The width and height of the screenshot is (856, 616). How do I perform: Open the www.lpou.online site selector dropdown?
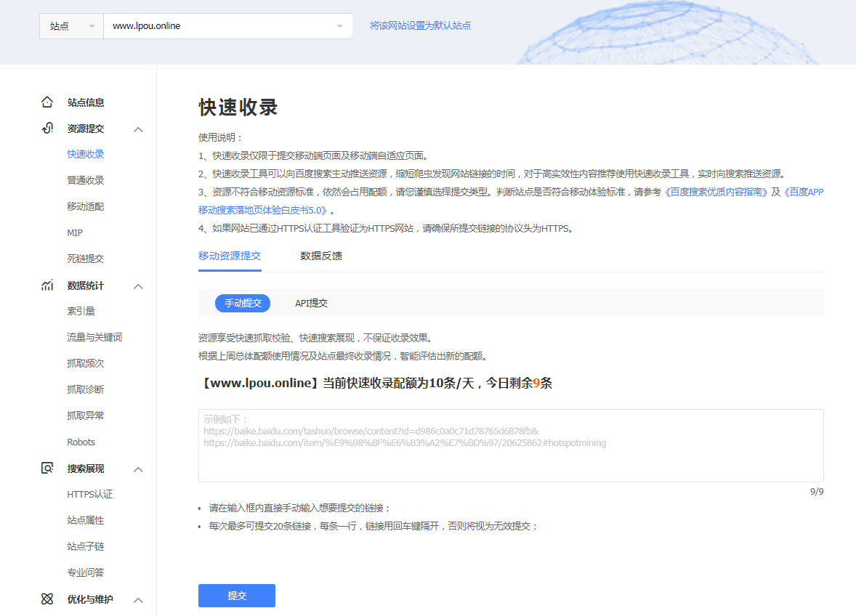227,26
